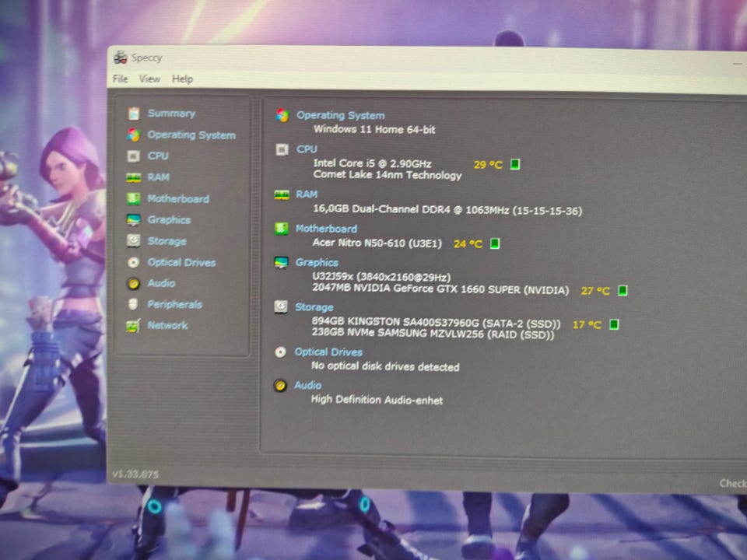Click the green indicator beside GPU 27 °C
The height and width of the screenshot is (560, 747).
pos(622,290)
